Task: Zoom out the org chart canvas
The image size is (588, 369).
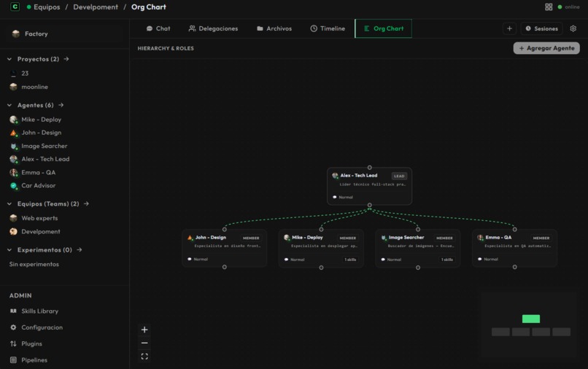Action: [x=144, y=343]
